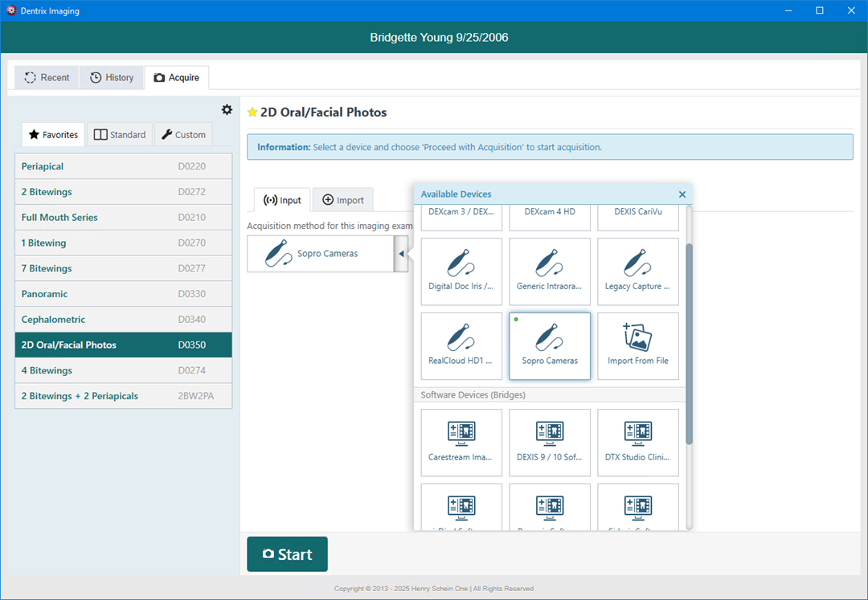Toggle the favorite star for 2D Oral/Facial Photos
The width and height of the screenshot is (868, 600).
tap(252, 112)
